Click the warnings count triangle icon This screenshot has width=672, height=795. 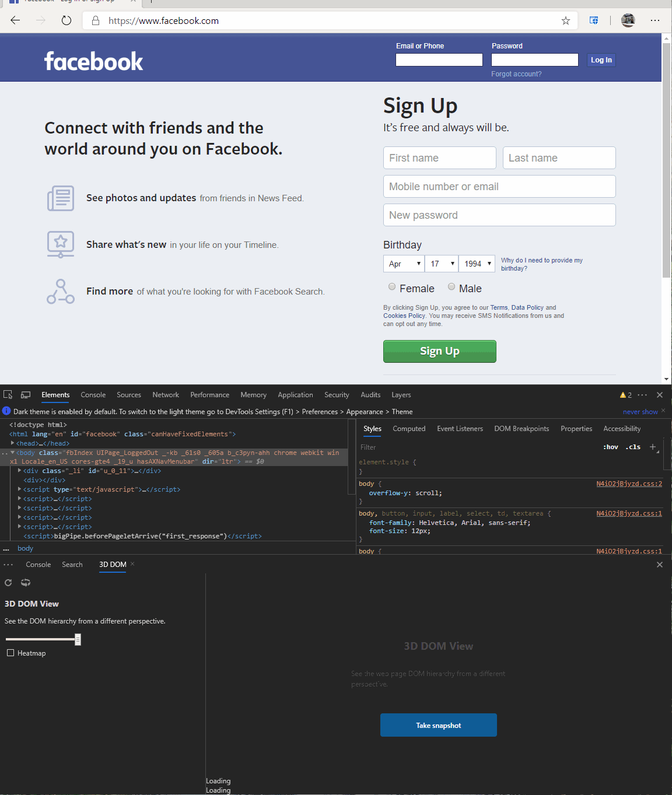pos(623,395)
